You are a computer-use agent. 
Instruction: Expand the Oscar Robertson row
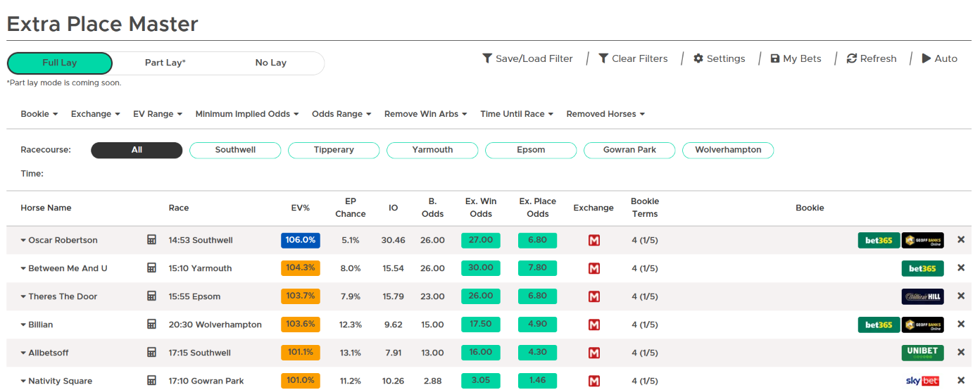(23, 241)
